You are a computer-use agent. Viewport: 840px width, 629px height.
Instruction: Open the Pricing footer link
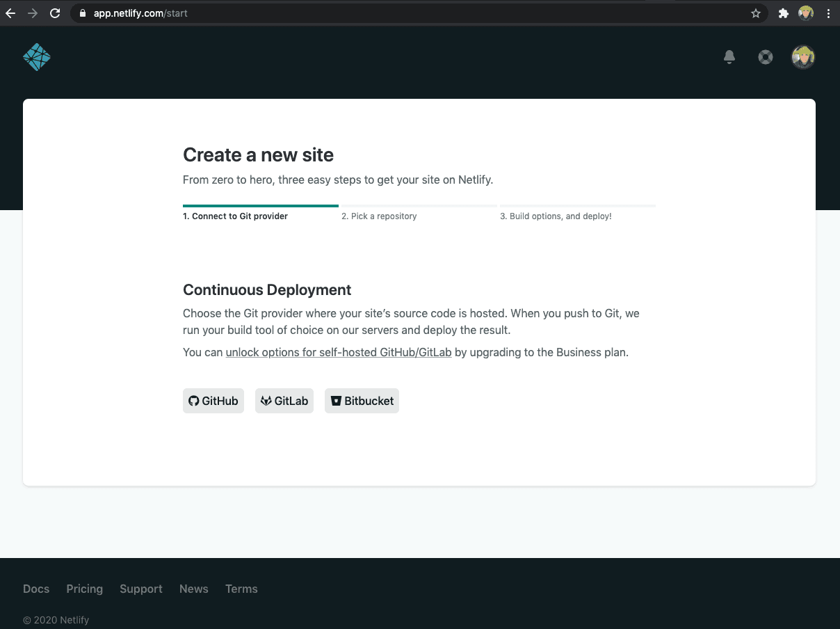pyautogui.click(x=85, y=589)
